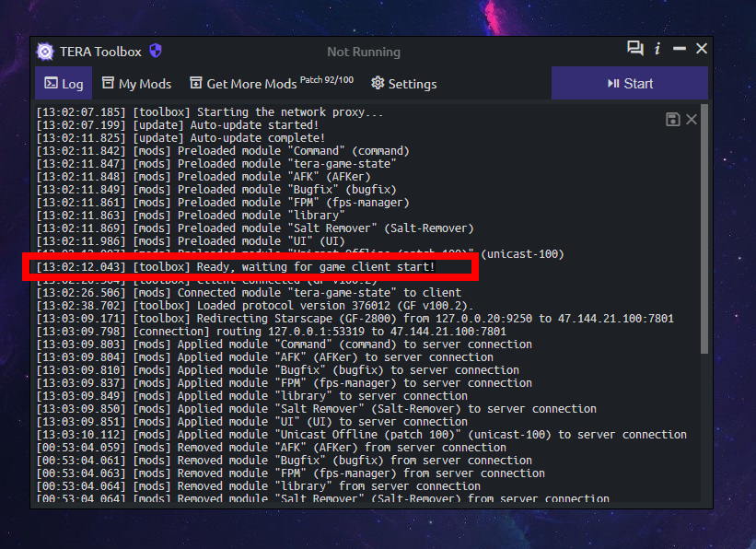This screenshot has height=549, width=756.
Task: Open the Settings tab
Action: pos(403,84)
